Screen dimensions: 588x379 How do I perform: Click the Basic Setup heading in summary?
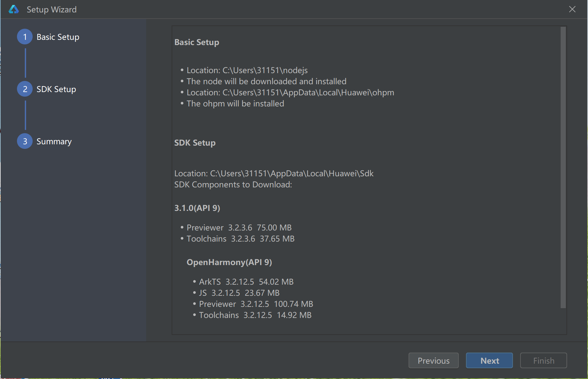pos(197,42)
